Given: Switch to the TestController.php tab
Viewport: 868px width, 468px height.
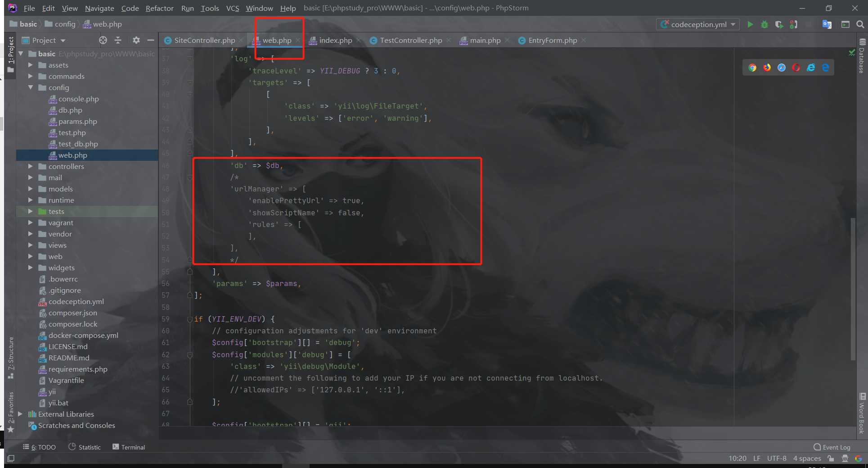Looking at the screenshot, I should point(410,40).
